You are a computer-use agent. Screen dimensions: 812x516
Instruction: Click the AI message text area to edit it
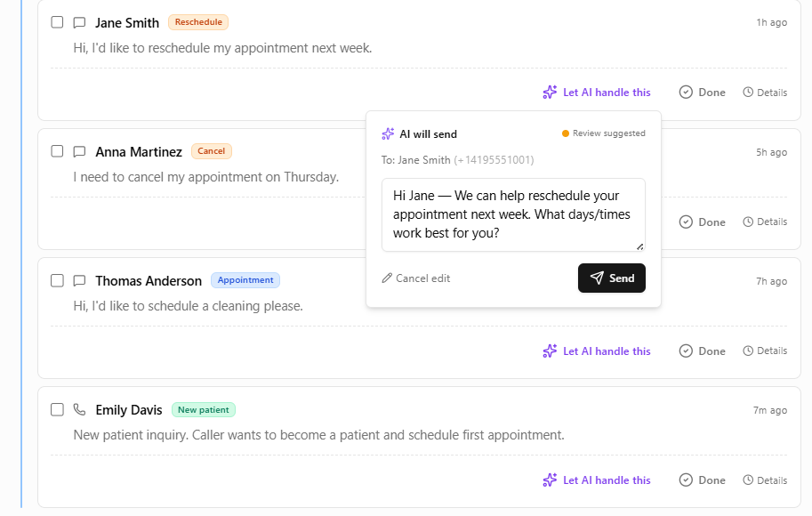[x=513, y=214]
